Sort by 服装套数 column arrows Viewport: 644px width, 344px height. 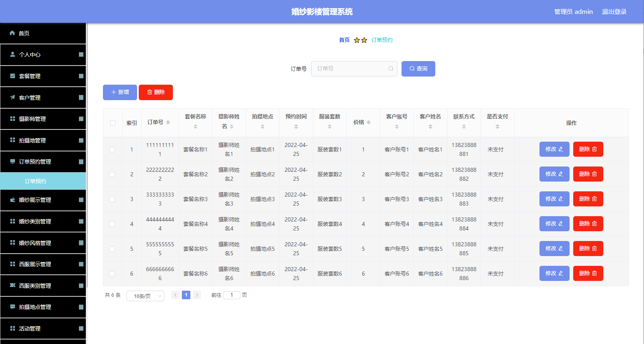(330, 127)
